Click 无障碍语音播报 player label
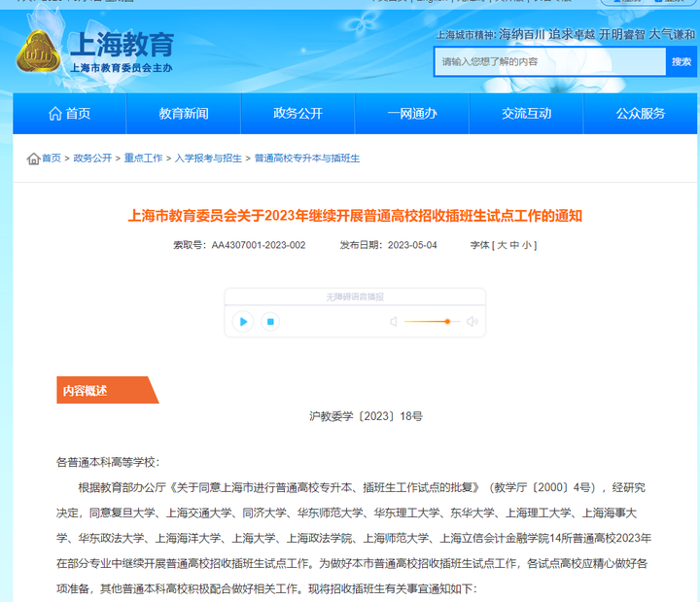700x602 pixels. pyautogui.click(x=355, y=297)
